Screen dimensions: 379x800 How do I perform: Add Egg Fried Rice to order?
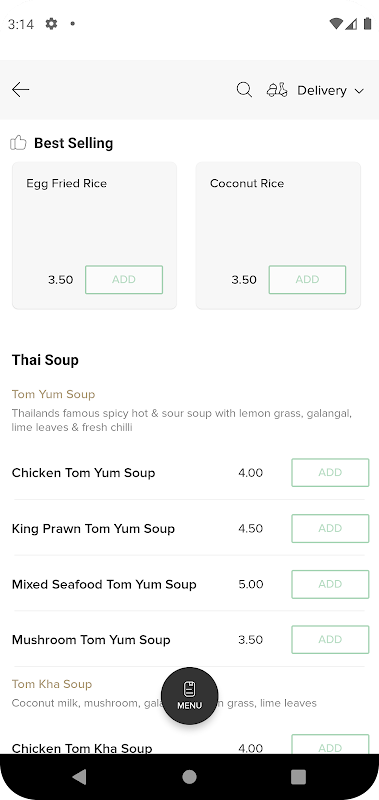[x=124, y=280]
